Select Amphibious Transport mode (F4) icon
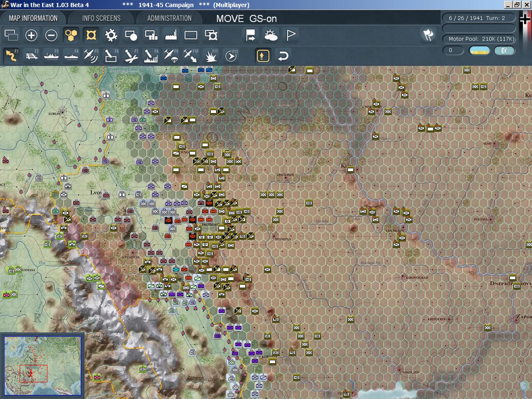Screen dimensions: 532x399 (x=71, y=55)
